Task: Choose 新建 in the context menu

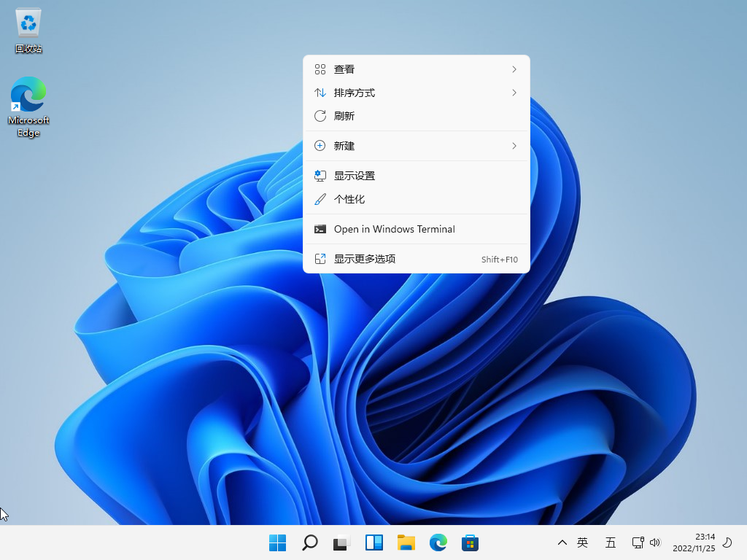Action: (x=417, y=146)
